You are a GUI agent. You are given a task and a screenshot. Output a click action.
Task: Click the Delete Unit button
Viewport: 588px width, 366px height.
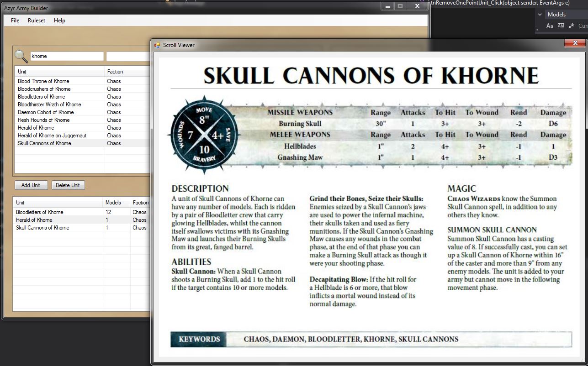68,185
